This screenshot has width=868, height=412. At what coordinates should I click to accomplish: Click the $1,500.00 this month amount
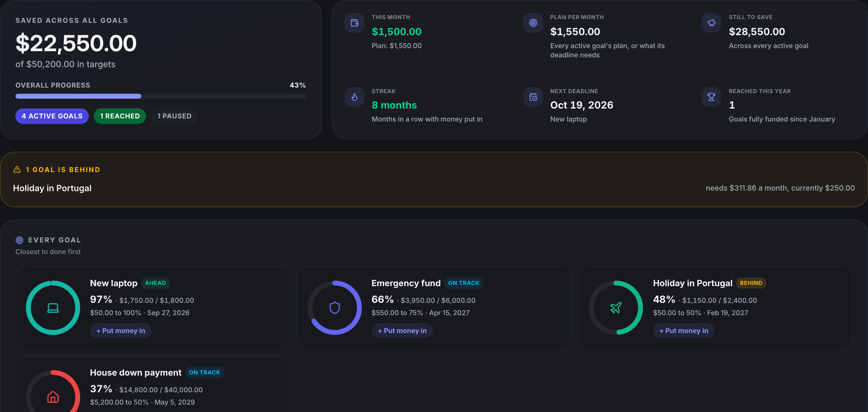(x=397, y=32)
